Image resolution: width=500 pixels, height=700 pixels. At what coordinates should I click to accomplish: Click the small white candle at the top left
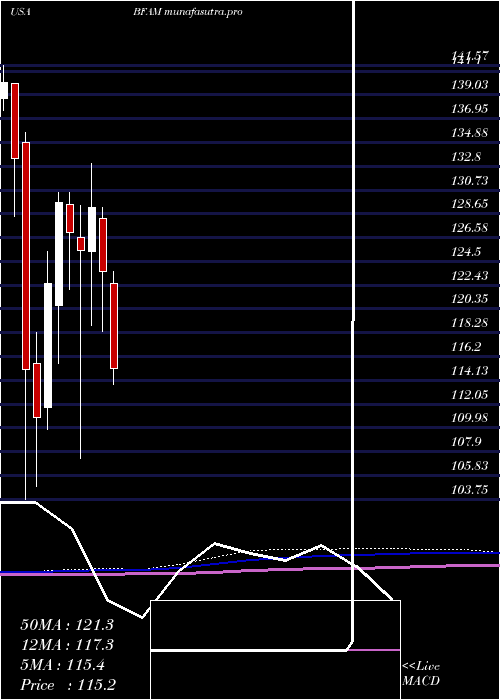click(x=4, y=90)
